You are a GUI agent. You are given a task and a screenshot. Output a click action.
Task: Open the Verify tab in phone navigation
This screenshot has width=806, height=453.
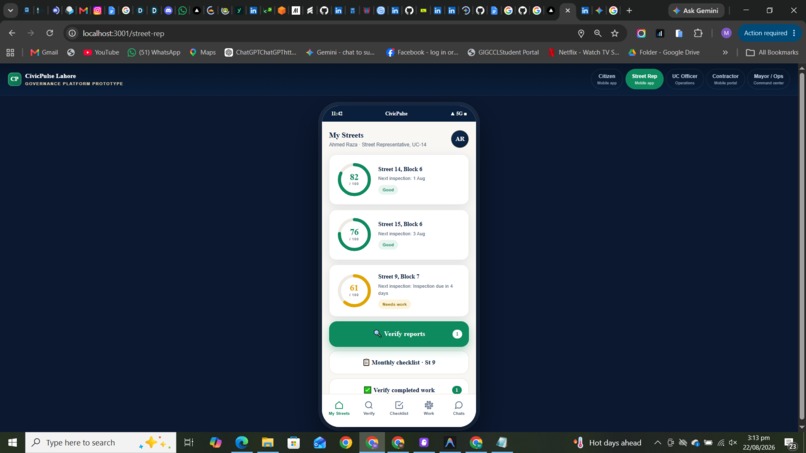[x=369, y=408]
